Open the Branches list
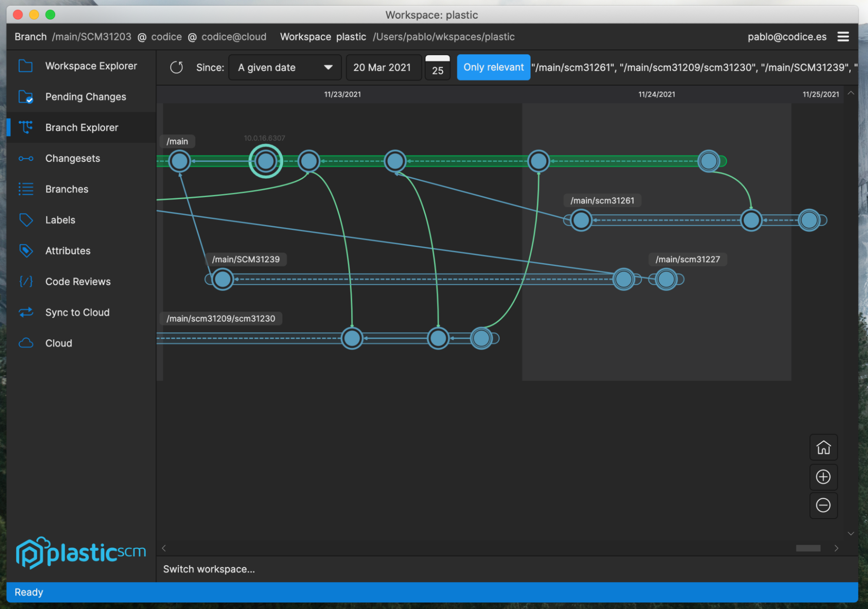Screen dimensions: 868x609 pyautogui.click(x=66, y=189)
